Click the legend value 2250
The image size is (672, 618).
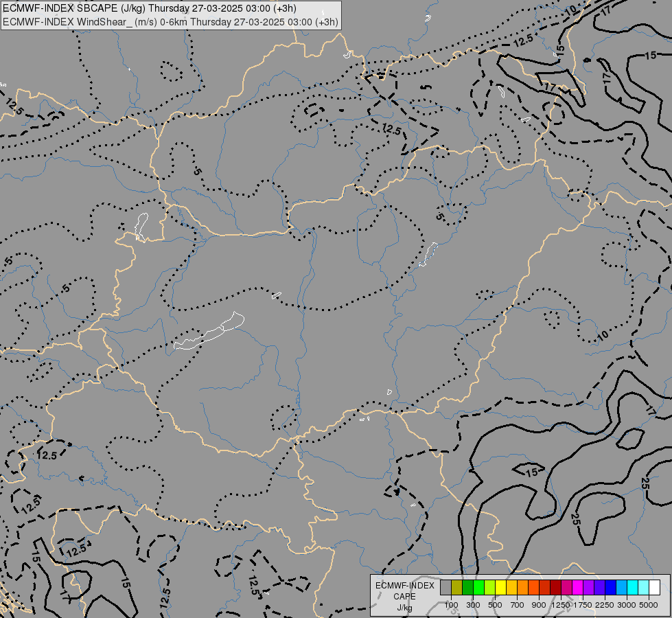(x=605, y=605)
